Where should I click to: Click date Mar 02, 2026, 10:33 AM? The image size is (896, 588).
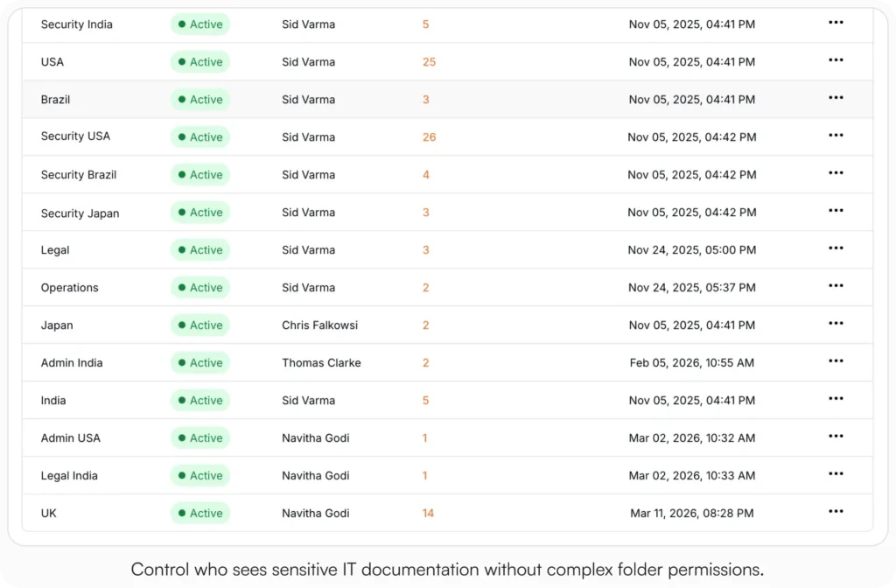[691, 476]
